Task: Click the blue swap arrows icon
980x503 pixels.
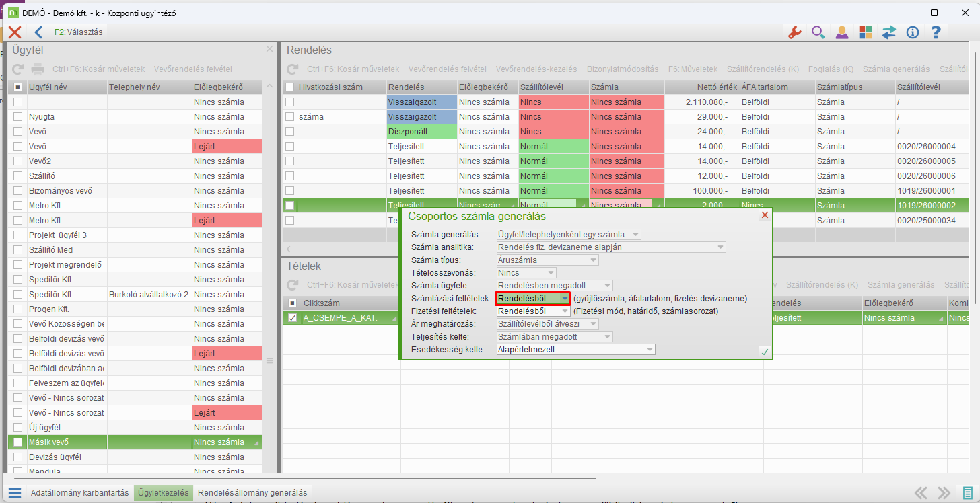Action: click(889, 32)
